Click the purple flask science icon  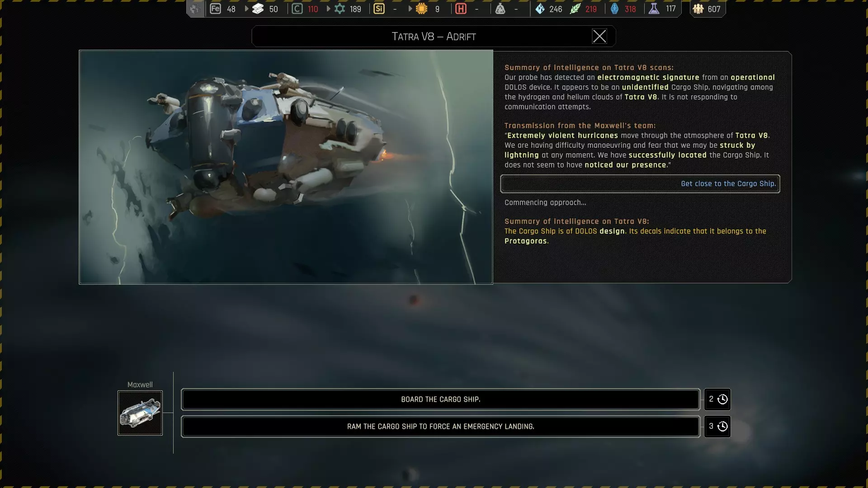tap(654, 9)
